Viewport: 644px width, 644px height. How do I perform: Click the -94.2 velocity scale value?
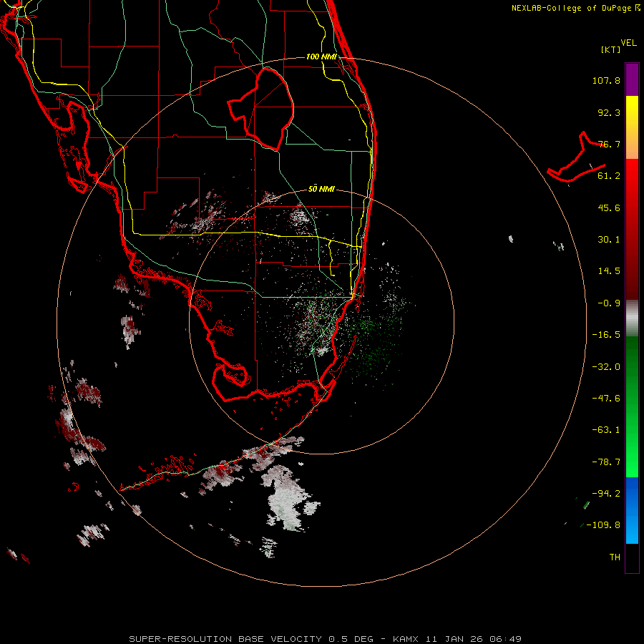(606, 494)
